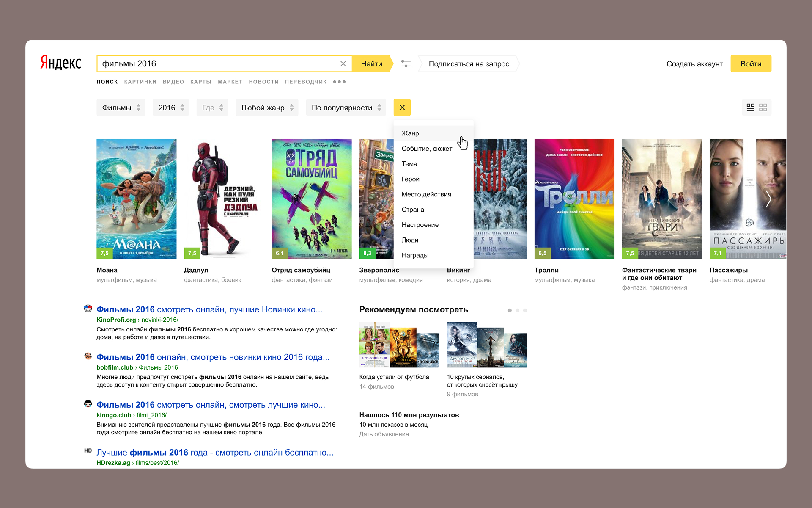Open more services three-dots menu
The width and height of the screenshot is (812, 508).
click(x=339, y=82)
